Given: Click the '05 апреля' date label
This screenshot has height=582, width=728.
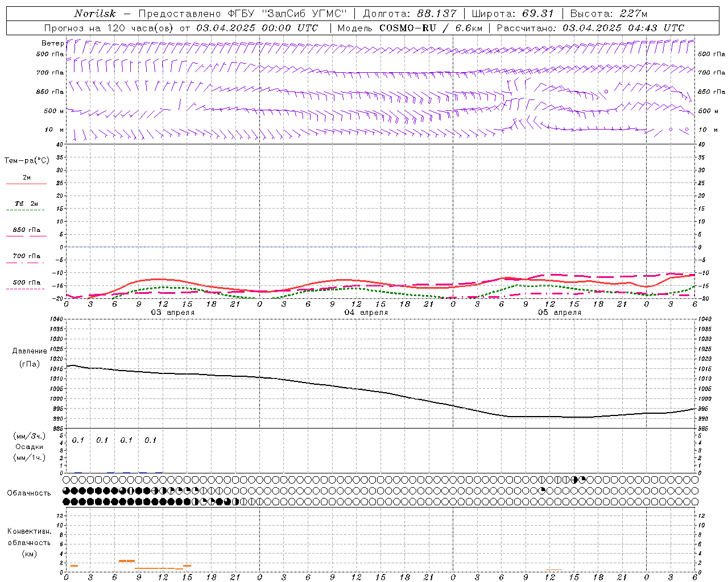Looking at the screenshot, I should pos(560,313).
